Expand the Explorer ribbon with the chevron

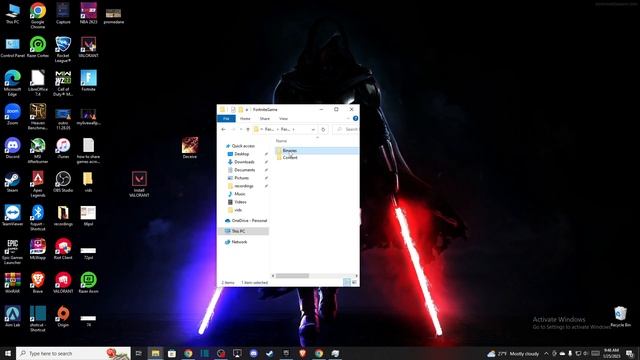(348, 118)
